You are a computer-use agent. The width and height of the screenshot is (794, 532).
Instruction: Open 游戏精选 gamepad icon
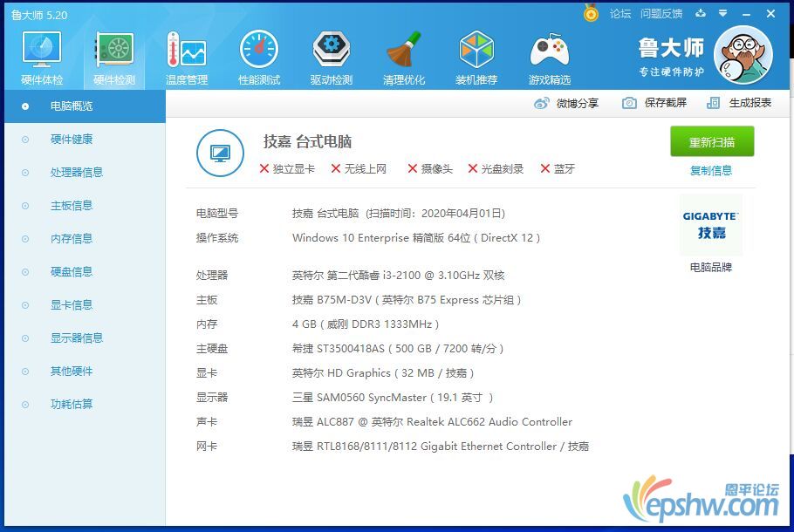(550, 49)
